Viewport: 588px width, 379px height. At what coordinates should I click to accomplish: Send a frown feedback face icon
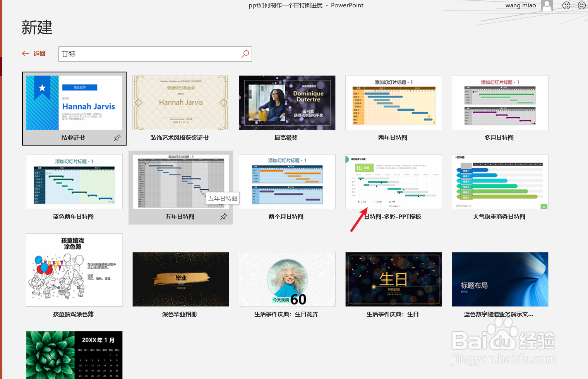click(x=582, y=5)
